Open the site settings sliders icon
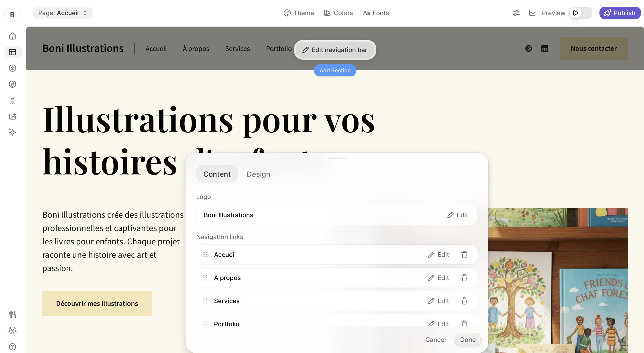This screenshot has height=353, width=644. coord(516,13)
